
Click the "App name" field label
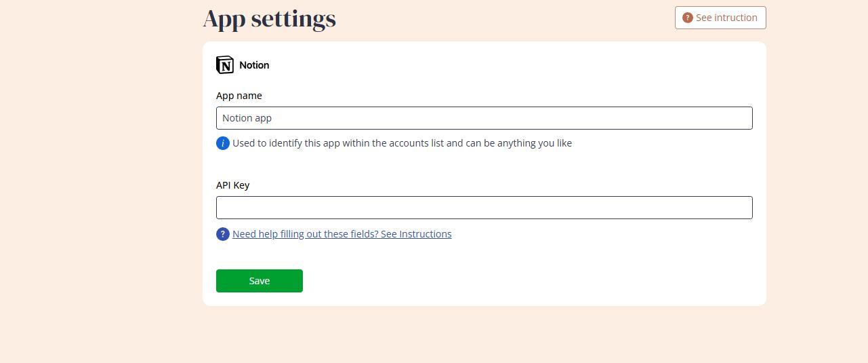[x=239, y=96]
